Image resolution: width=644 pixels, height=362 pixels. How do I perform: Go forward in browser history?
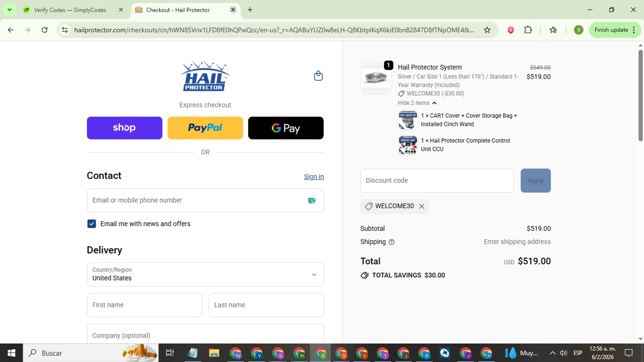tap(27, 30)
